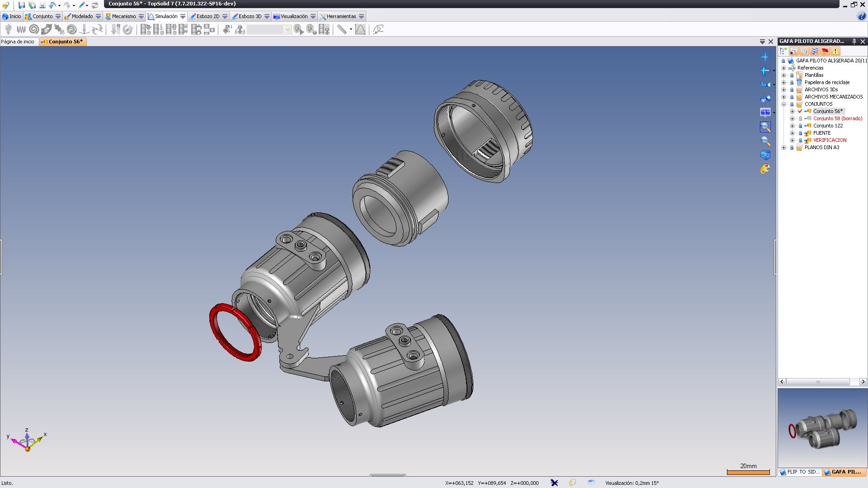
Task: Expand the PLANOS DIN A3 folder
Action: coord(783,147)
